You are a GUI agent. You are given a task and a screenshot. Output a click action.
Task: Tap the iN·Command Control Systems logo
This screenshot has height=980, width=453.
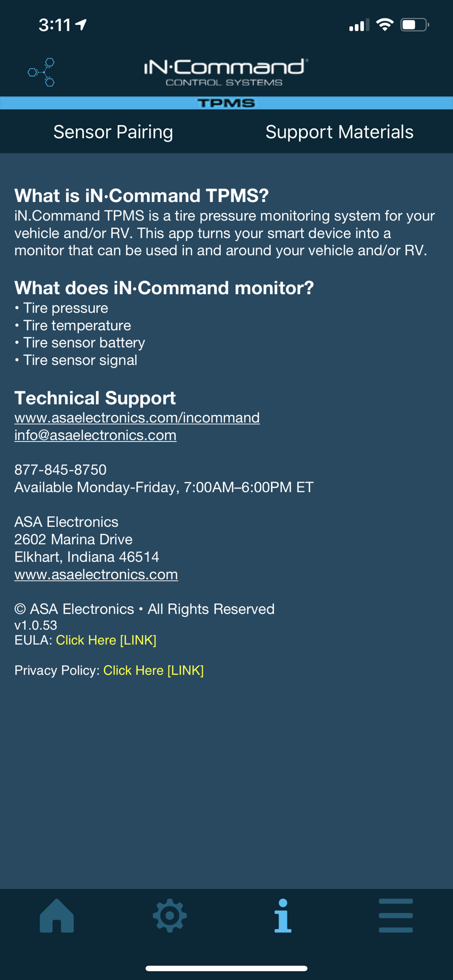[226, 73]
